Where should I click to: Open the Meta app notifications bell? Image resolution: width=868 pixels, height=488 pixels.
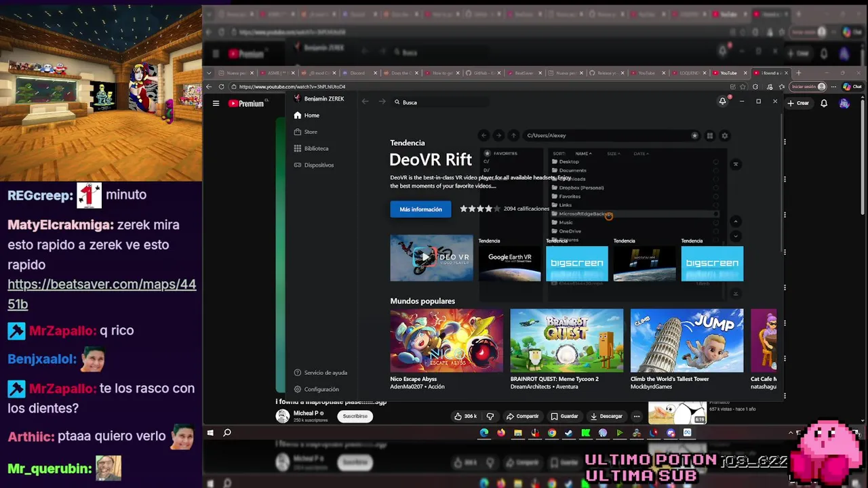click(723, 101)
